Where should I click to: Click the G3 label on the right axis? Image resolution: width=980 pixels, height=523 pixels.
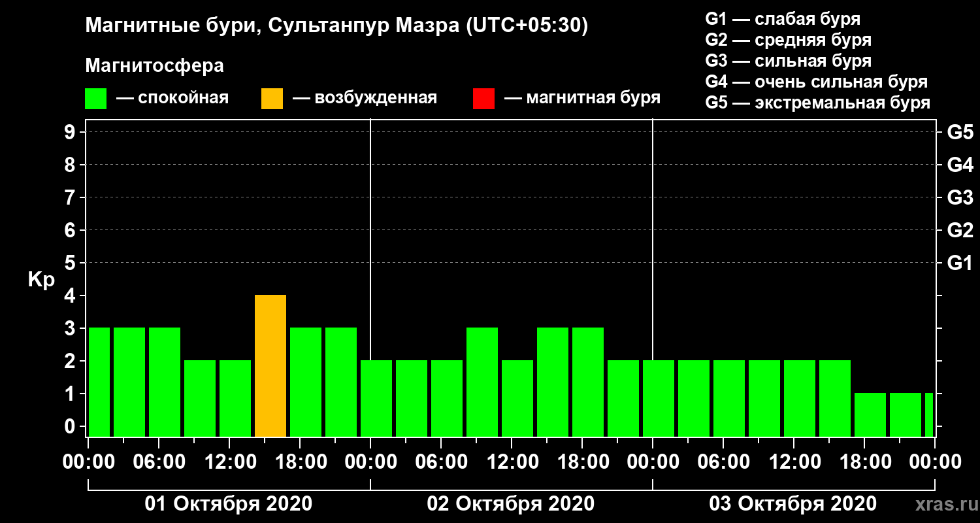tap(960, 198)
